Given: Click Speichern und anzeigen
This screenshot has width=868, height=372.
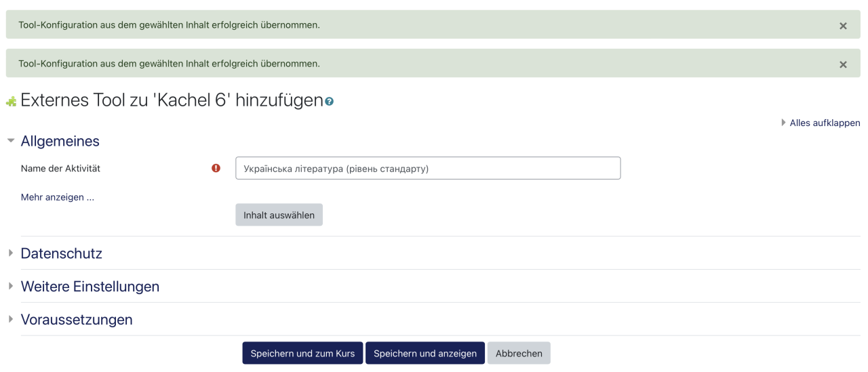Looking at the screenshot, I should (x=425, y=353).
